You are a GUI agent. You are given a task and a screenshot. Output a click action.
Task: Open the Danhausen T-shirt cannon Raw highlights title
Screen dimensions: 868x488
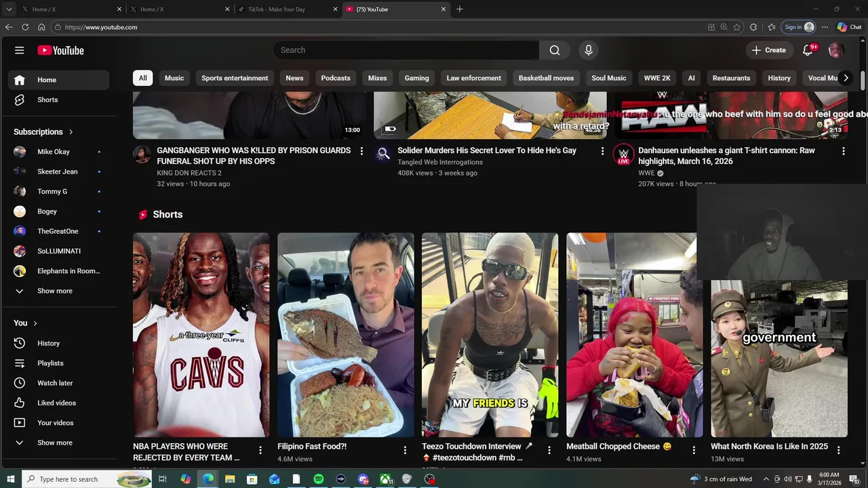point(726,156)
